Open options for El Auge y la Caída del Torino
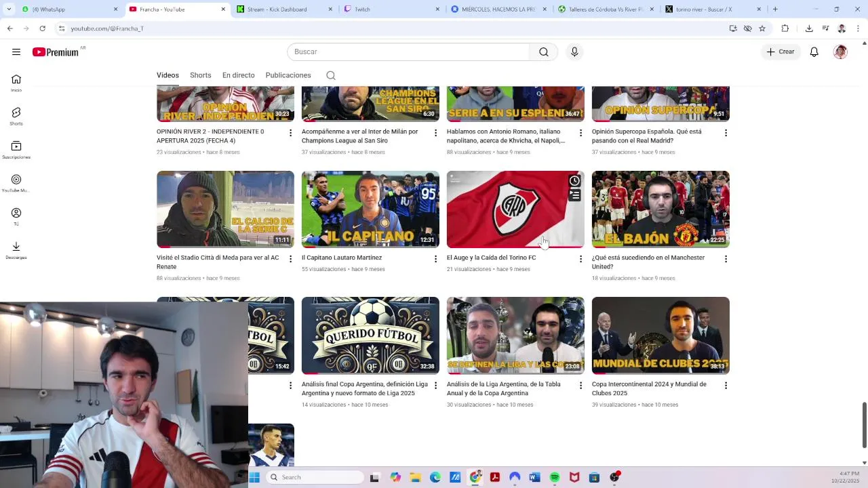868x488 pixels. 580,259
